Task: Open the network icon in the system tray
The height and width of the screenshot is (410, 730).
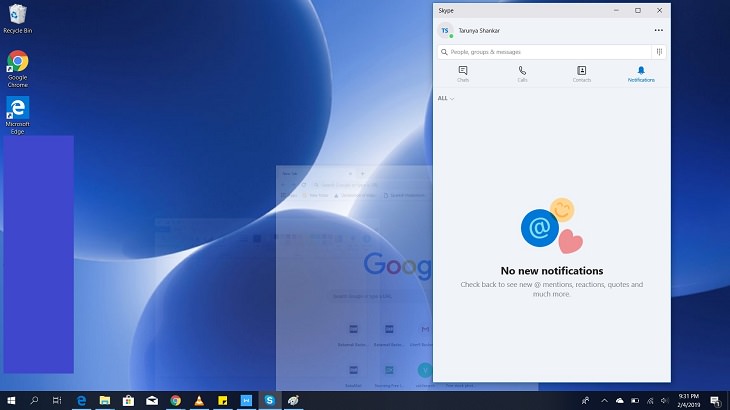Action: tap(650, 400)
